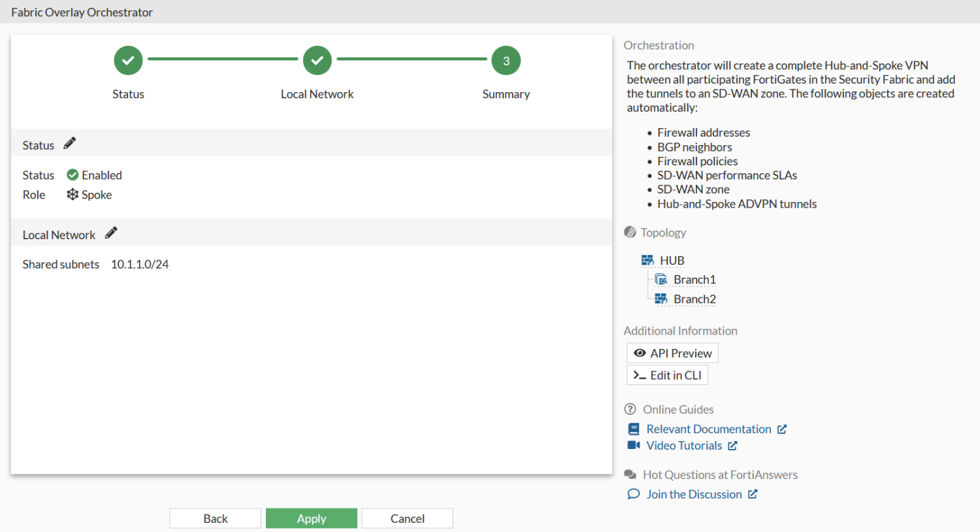Click the Online Guides question mark icon
This screenshot has width=980, height=532.
(630, 409)
